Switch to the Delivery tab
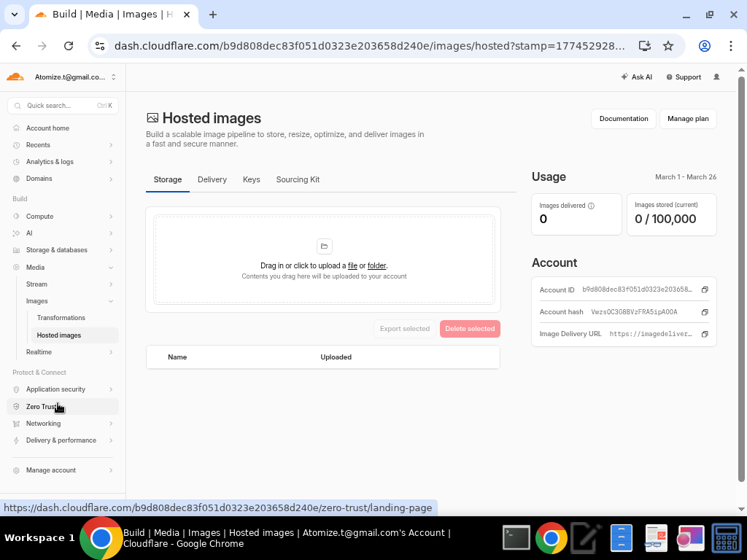This screenshot has width=747, height=560. tap(212, 179)
